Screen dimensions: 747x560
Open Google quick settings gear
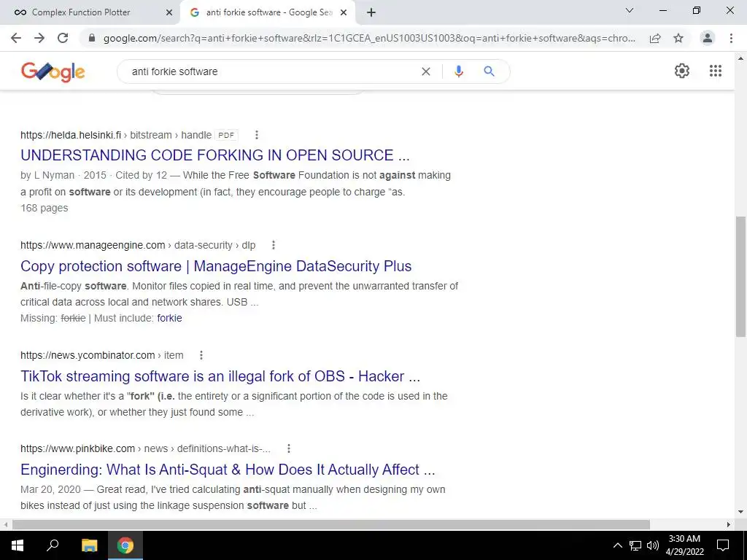682,71
